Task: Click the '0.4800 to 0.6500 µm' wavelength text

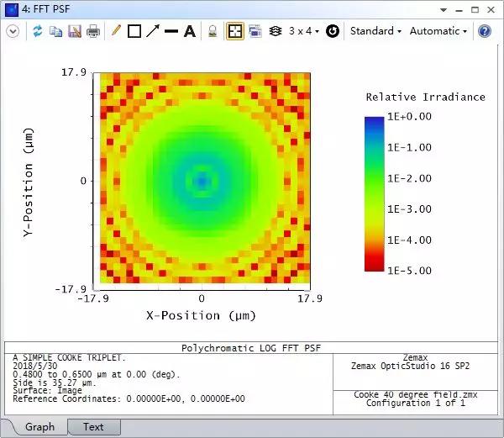Action: click(60, 374)
